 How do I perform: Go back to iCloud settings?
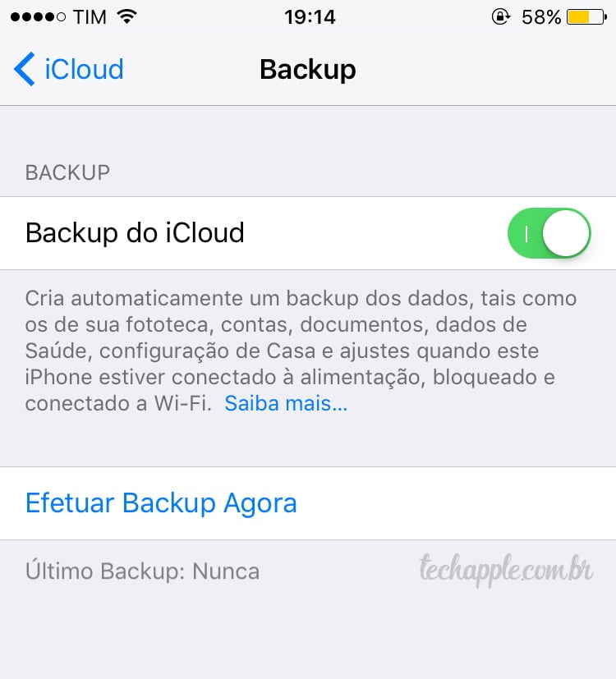click(x=68, y=69)
